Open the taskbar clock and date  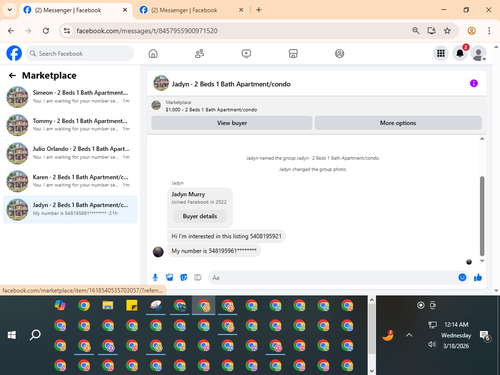[x=456, y=335]
